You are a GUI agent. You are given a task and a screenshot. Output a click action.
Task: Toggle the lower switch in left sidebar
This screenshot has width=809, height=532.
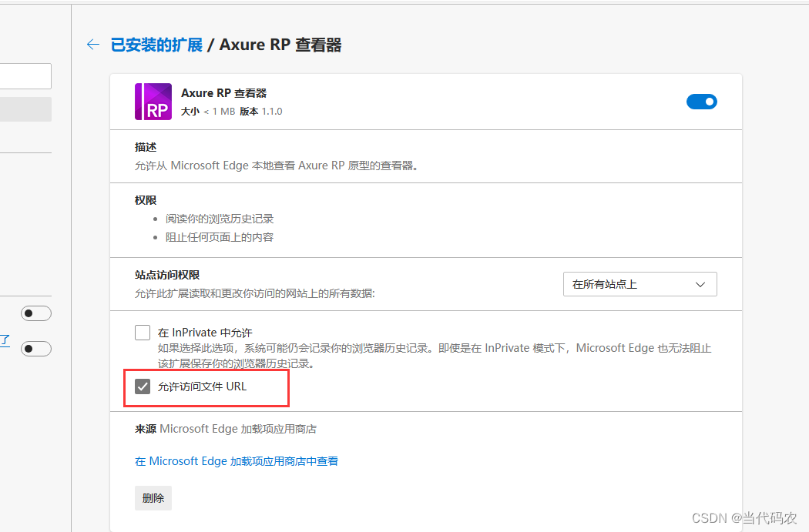[36, 349]
